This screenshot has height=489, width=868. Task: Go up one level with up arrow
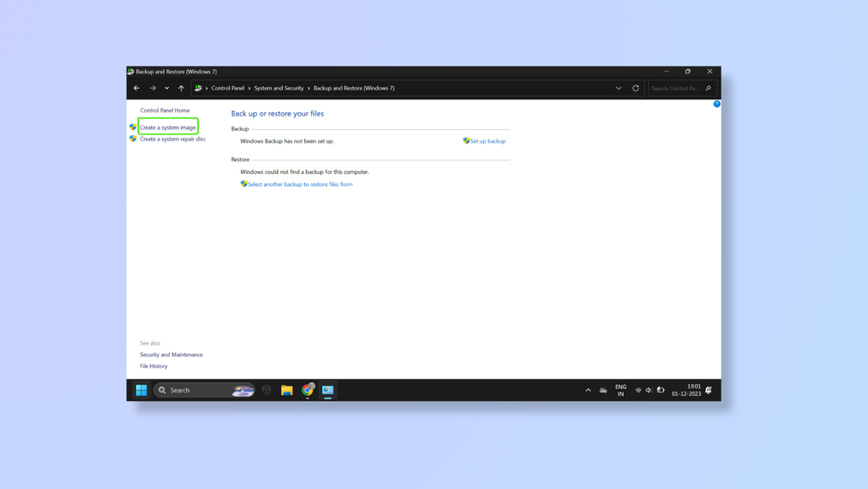(x=181, y=88)
